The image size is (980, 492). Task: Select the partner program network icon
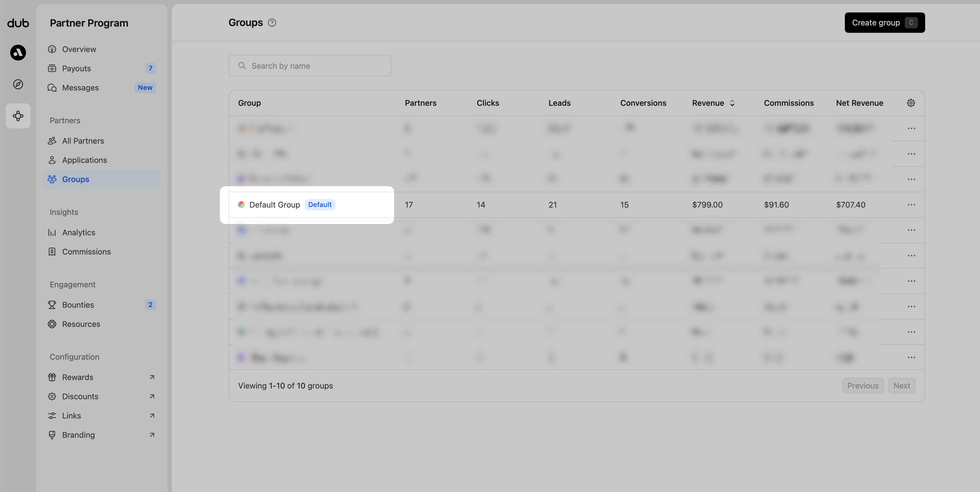click(x=18, y=116)
